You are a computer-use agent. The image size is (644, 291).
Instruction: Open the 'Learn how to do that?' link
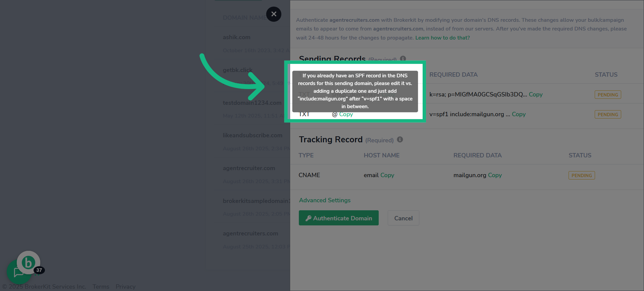442,38
